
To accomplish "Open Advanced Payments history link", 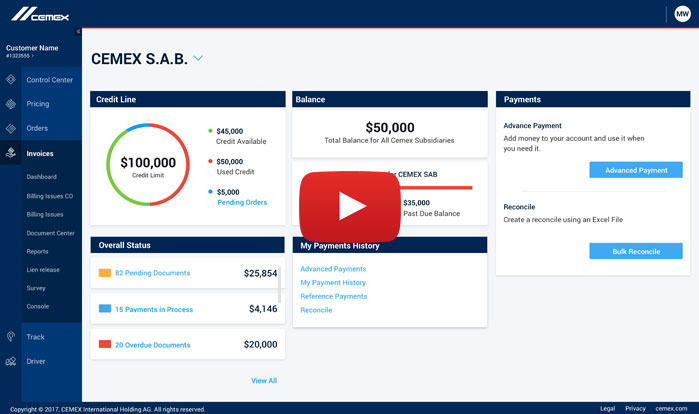I will coord(333,269).
